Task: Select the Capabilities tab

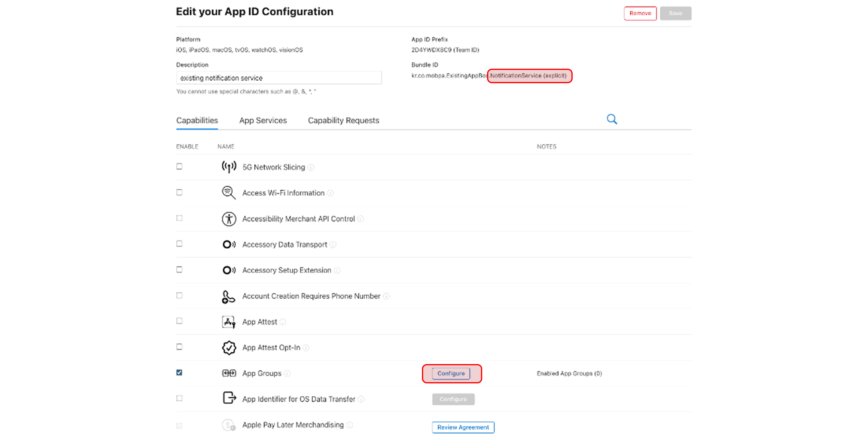Action: pos(197,121)
